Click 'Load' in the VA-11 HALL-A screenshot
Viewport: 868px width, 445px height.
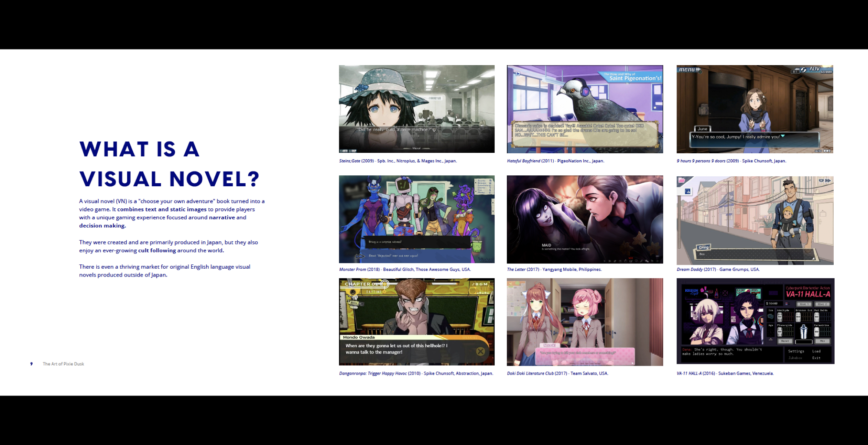click(816, 351)
